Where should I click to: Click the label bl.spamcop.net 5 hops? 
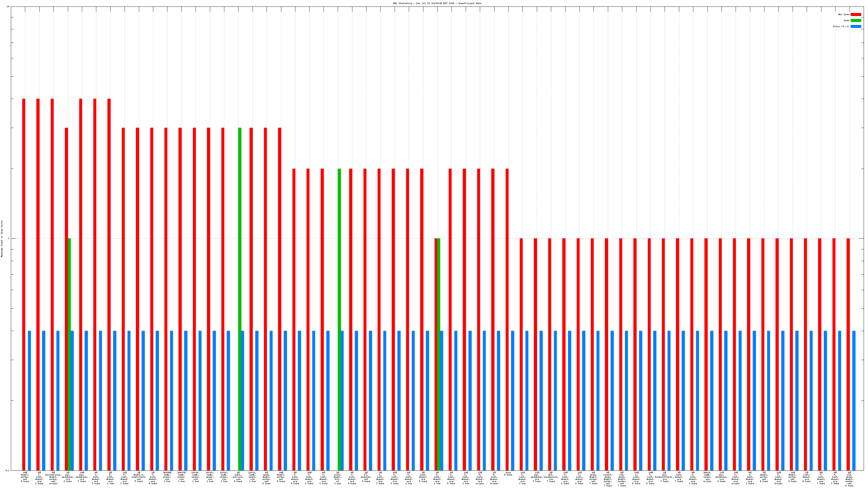pyautogui.click(x=366, y=477)
